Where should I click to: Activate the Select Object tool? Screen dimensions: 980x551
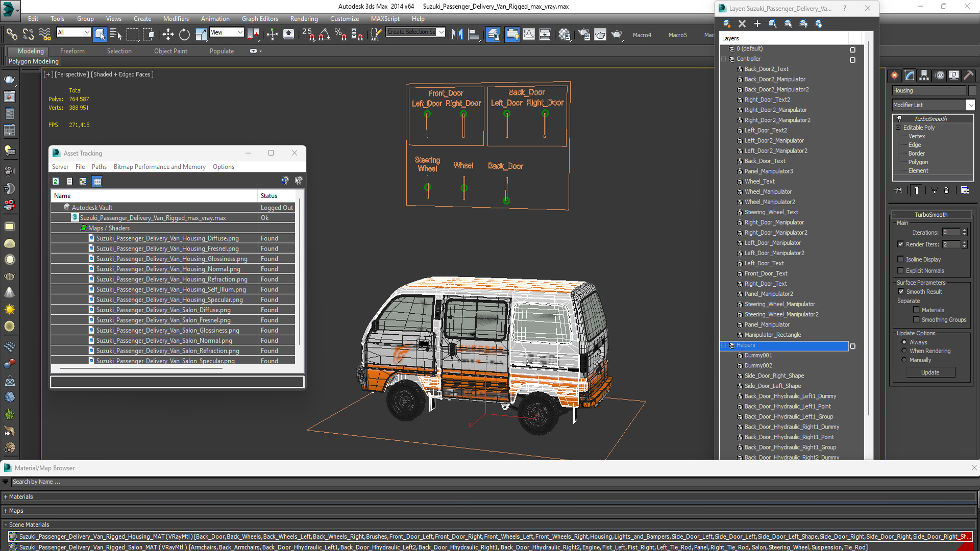click(100, 34)
